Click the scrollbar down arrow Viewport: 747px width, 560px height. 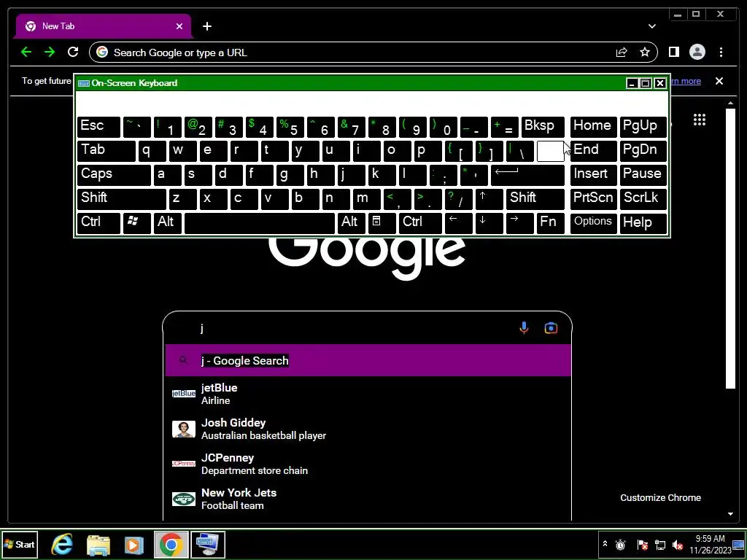pos(730,514)
